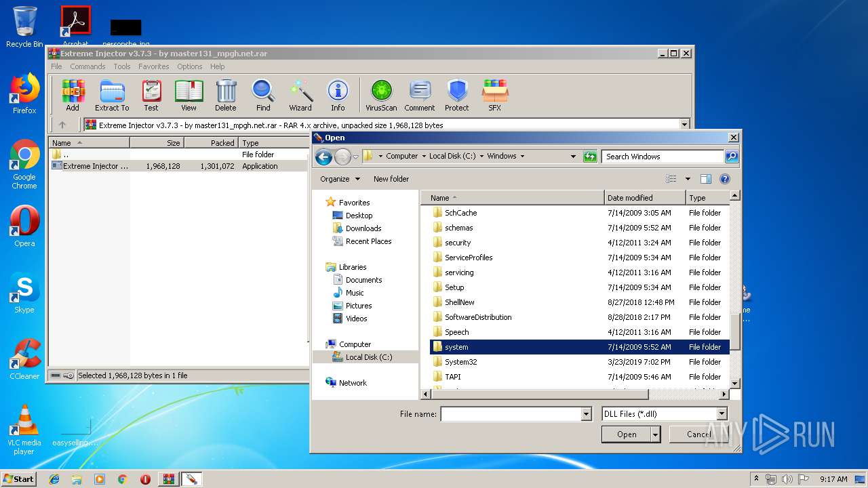Image resolution: width=868 pixels, height=488 pixels.
Task: Open the Wizard tool
Action: pyautogui.click(x=300, y=95)
